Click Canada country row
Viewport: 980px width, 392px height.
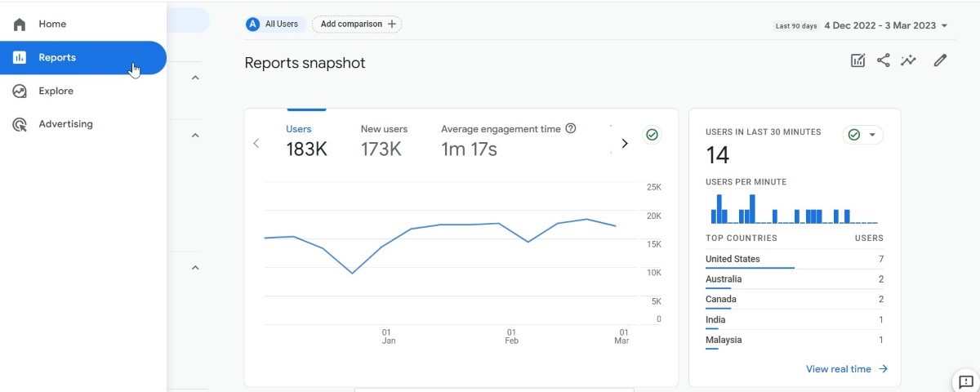pos(795,300)
